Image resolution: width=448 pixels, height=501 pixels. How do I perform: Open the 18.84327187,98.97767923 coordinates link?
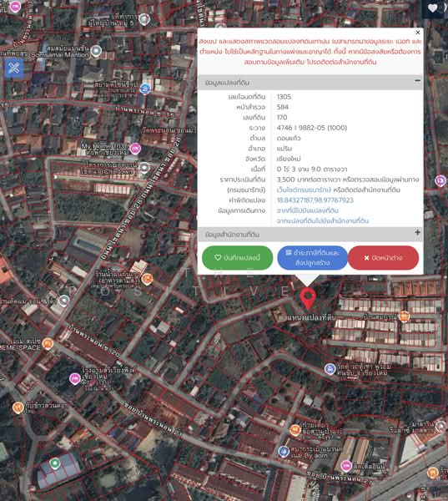point(315,200)
